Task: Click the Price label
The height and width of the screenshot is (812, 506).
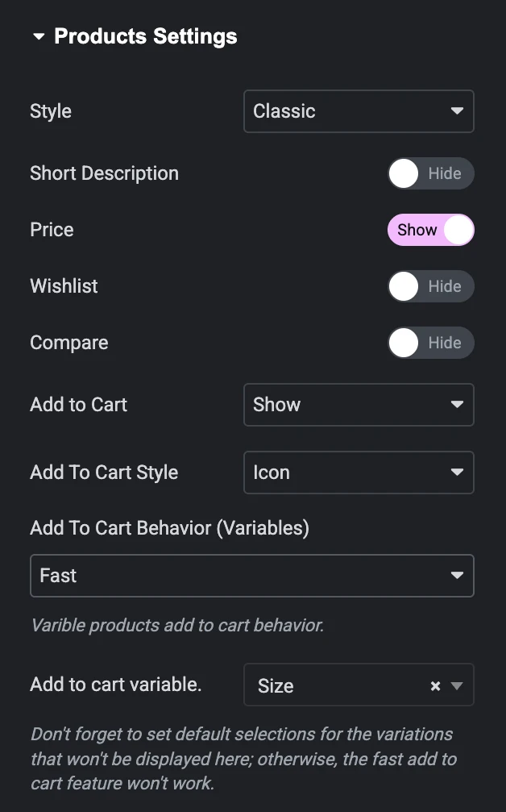Action: point(52,230)
